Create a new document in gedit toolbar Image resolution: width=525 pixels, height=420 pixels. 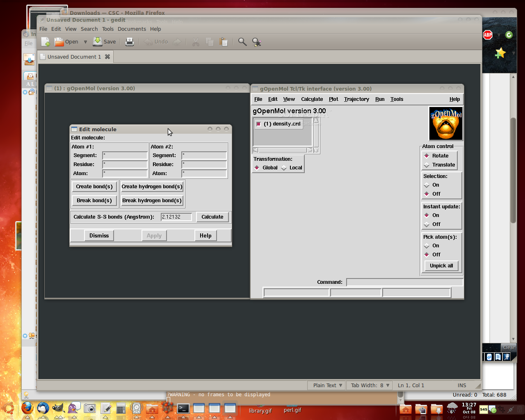[x=46, y=42]
